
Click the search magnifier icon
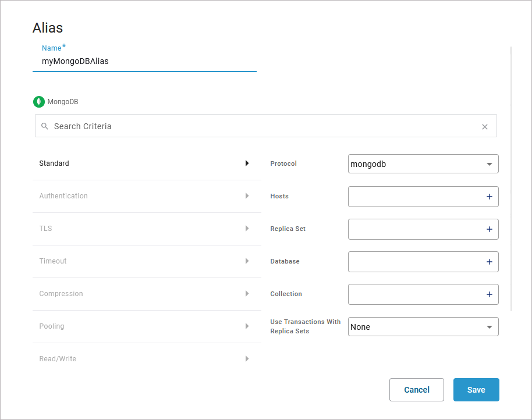[x=45, y=126]
